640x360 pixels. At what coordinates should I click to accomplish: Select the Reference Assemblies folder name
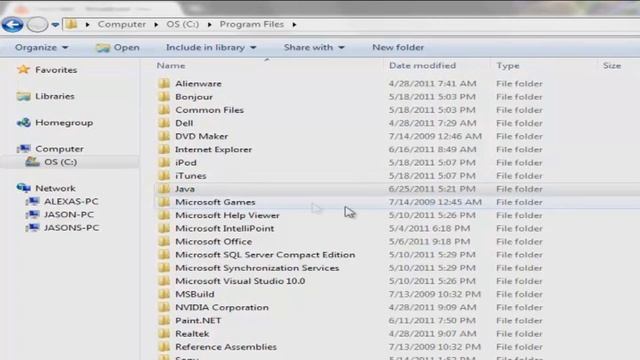(x=226, y=347)
